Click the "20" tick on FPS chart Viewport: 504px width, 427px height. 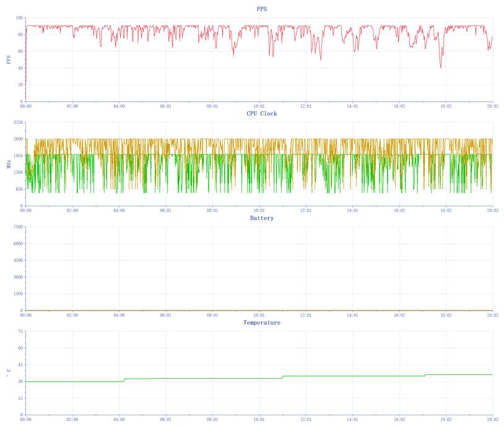20,85
